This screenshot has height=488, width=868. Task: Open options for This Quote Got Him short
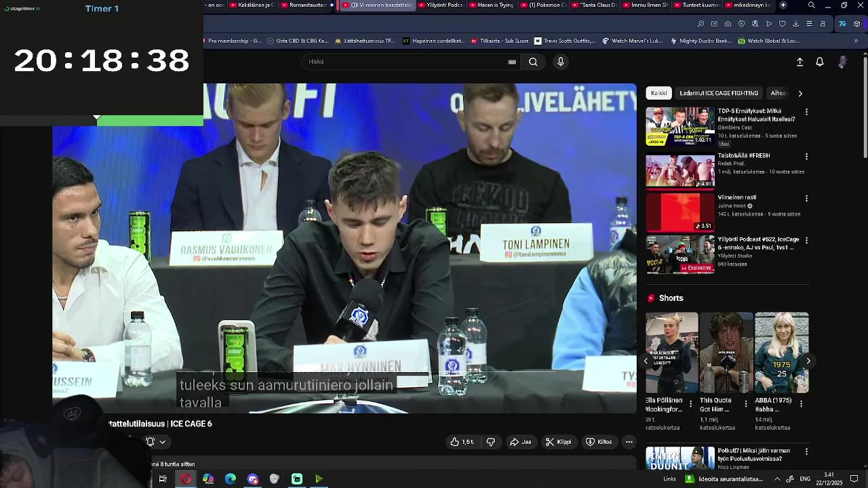click(746, 403)
